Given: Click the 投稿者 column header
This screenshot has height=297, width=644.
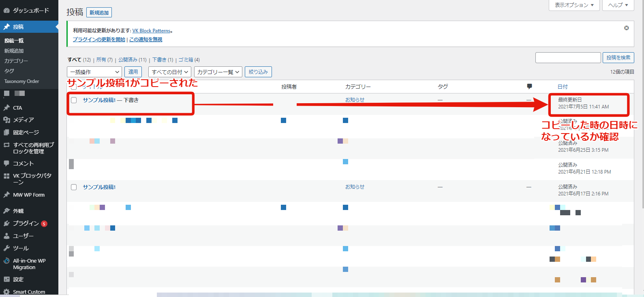Looking at the screenshot, I should click(289, 87).
